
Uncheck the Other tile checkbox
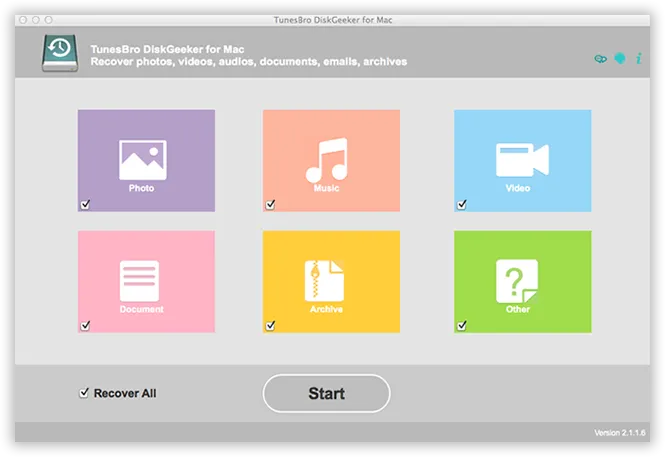click(461, 325)
